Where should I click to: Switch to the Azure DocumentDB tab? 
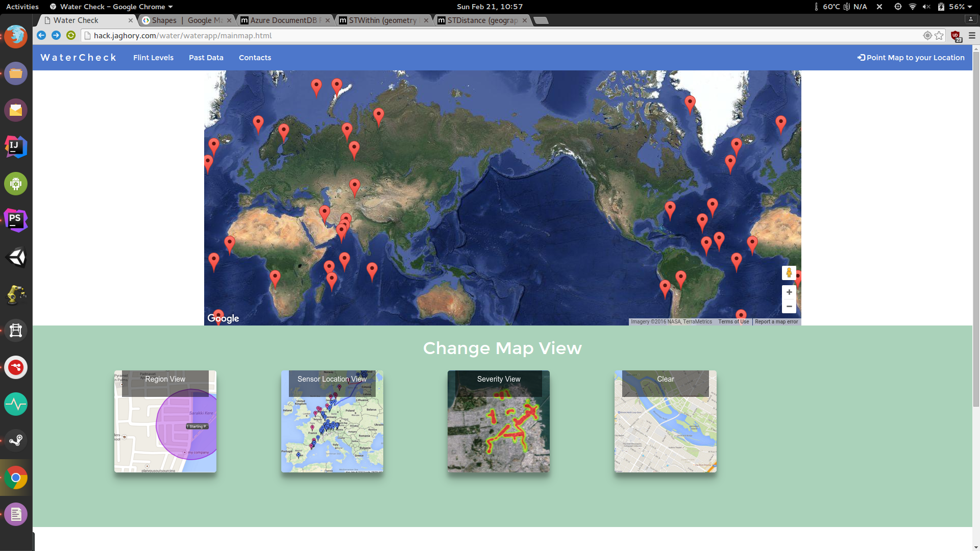click(x=283, y=20)
